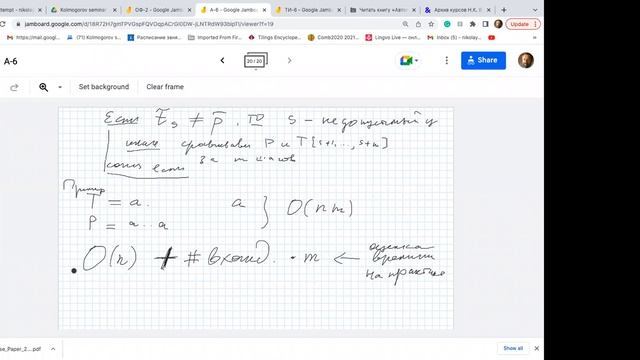
Task: Click the redo arrow icon
Action: pyautogui.click(x=14, y=87)
